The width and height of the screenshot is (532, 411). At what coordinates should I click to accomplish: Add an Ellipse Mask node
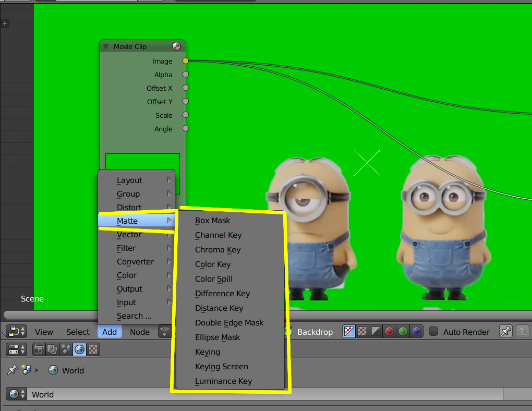point(231,337)
